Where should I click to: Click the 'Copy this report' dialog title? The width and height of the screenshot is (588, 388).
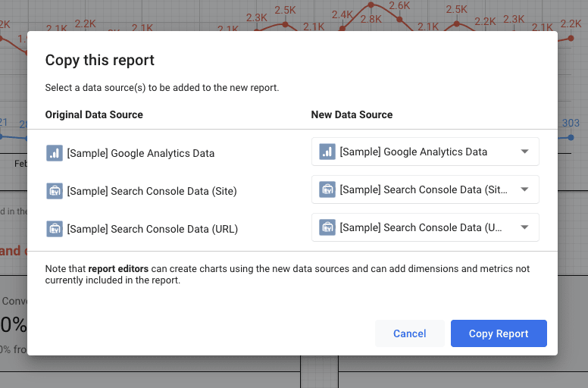[100, 61]
